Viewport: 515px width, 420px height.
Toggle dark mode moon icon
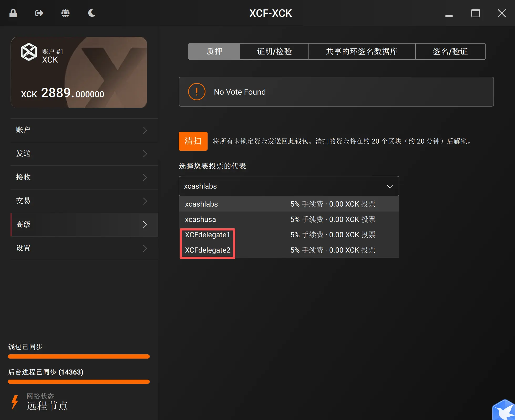point(91,13)
